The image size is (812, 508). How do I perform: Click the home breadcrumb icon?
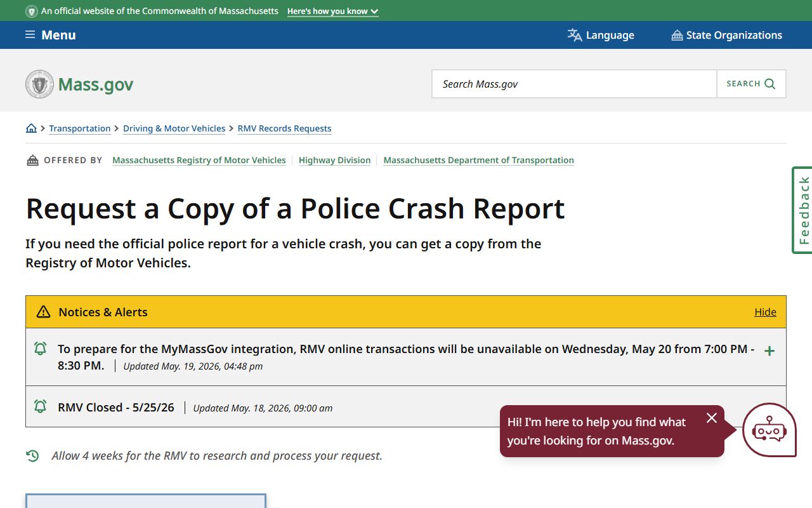point(31,128)
